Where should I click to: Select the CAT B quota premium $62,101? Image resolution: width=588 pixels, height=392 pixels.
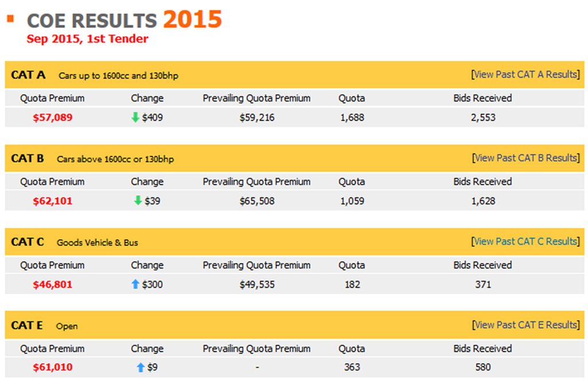pos(52,201)
